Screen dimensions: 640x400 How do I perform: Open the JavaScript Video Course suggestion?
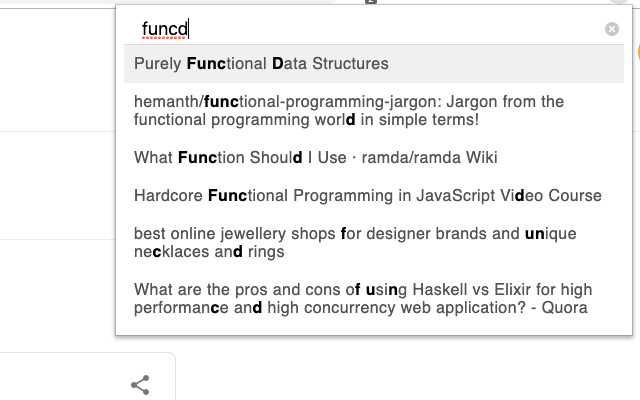[x=367, y=195]
